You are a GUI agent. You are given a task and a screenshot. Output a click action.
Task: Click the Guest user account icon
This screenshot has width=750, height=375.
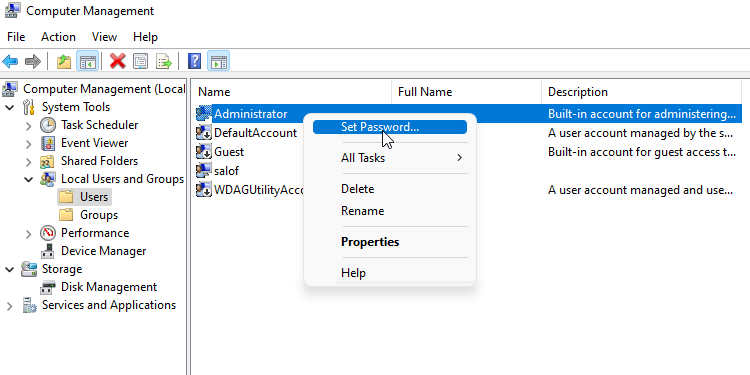click(203, 152)
